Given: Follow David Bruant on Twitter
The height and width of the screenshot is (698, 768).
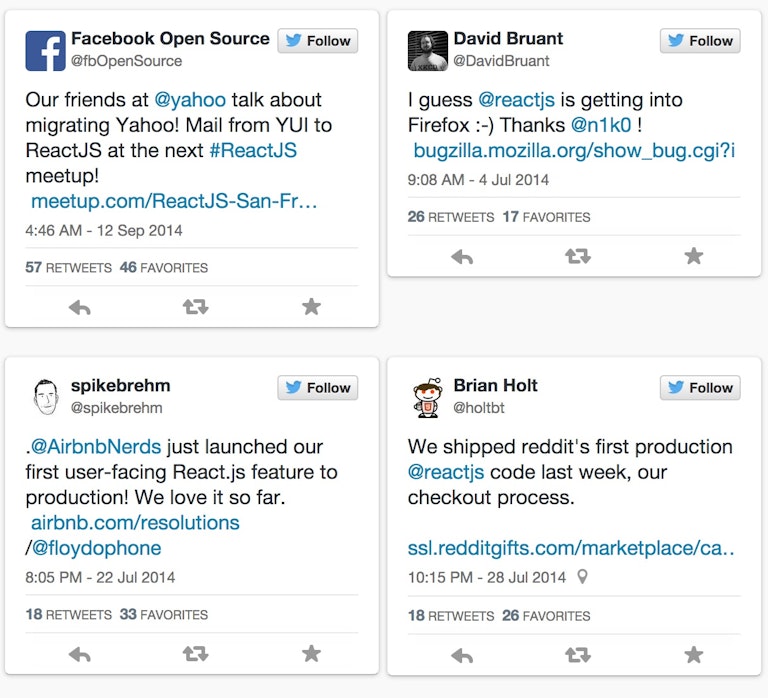Looking at the screenshot, I should (699, 41).
